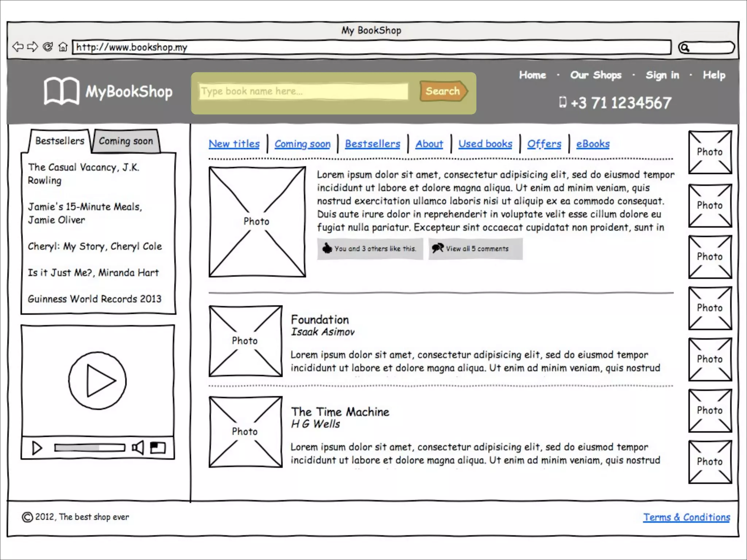Click the browser back arrow icon

18,47
